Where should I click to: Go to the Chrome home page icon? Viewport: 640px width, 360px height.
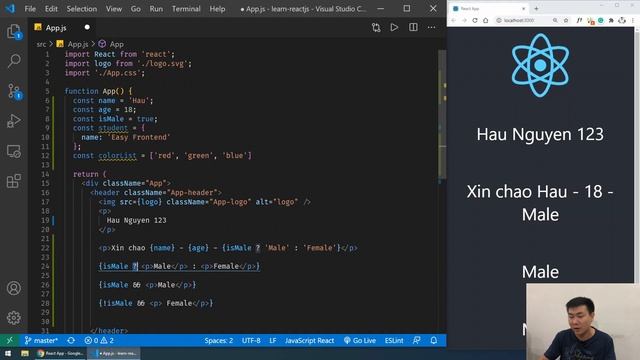(485, 20)
